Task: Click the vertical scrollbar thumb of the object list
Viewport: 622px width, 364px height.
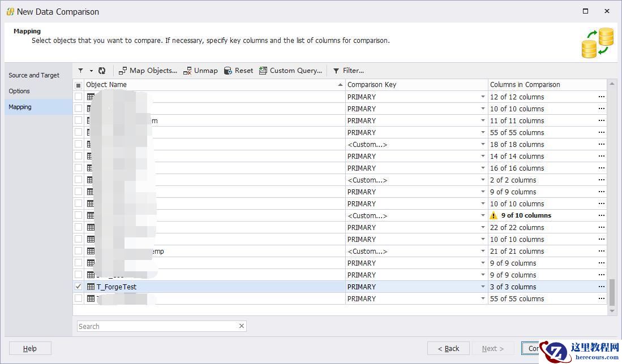Action: [x=611, y=292]
